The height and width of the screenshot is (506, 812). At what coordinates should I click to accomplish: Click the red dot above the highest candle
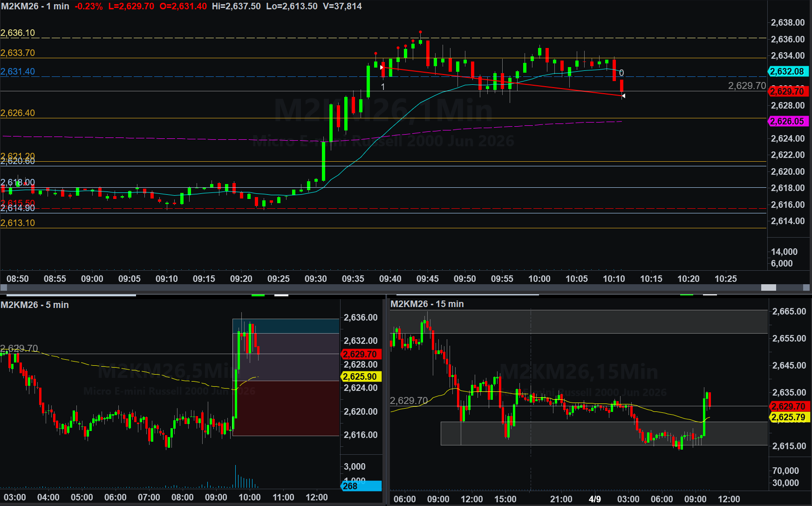coord(420,32)
